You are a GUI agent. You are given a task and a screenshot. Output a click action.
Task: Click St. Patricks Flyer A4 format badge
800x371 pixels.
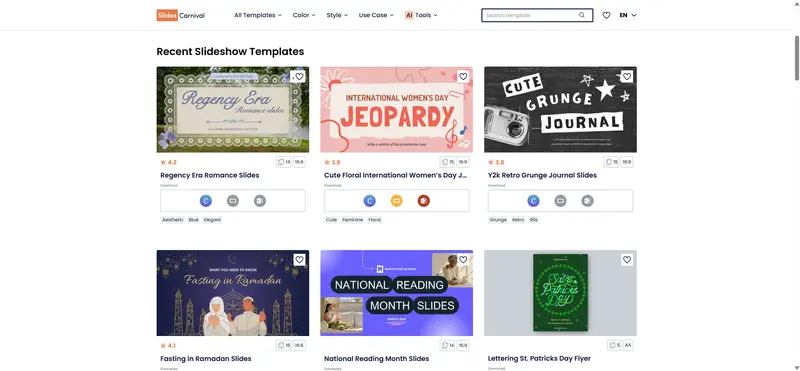pos(628,345)
